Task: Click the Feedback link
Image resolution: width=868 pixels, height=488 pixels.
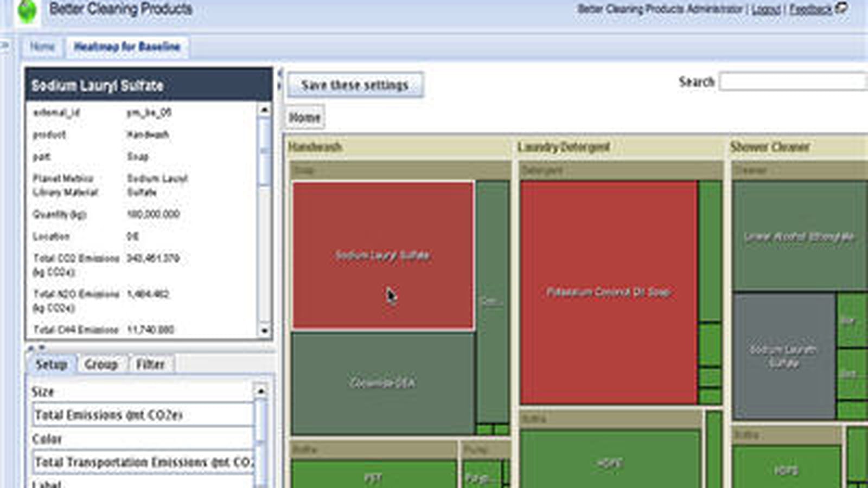Action: tap(810, 9)
